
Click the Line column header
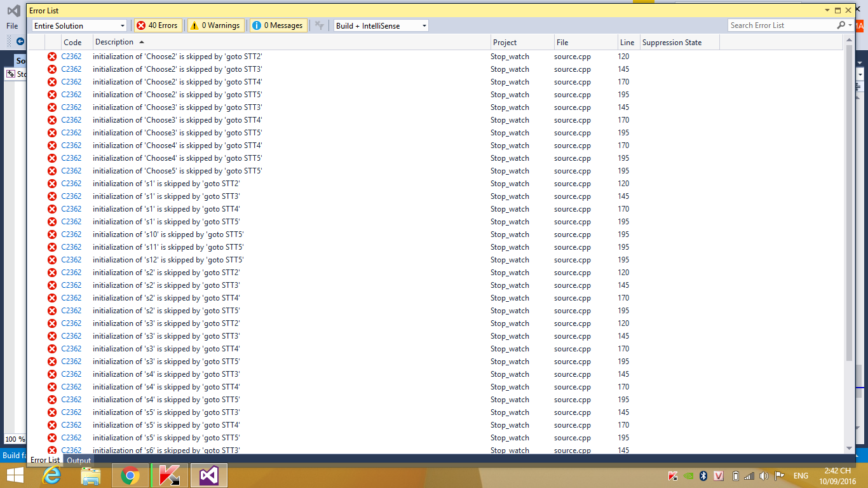[627, 43]
